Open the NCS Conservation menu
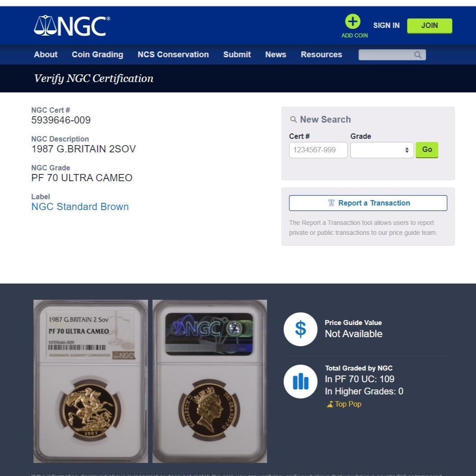The image size is (476, 476). coord(173,55)
